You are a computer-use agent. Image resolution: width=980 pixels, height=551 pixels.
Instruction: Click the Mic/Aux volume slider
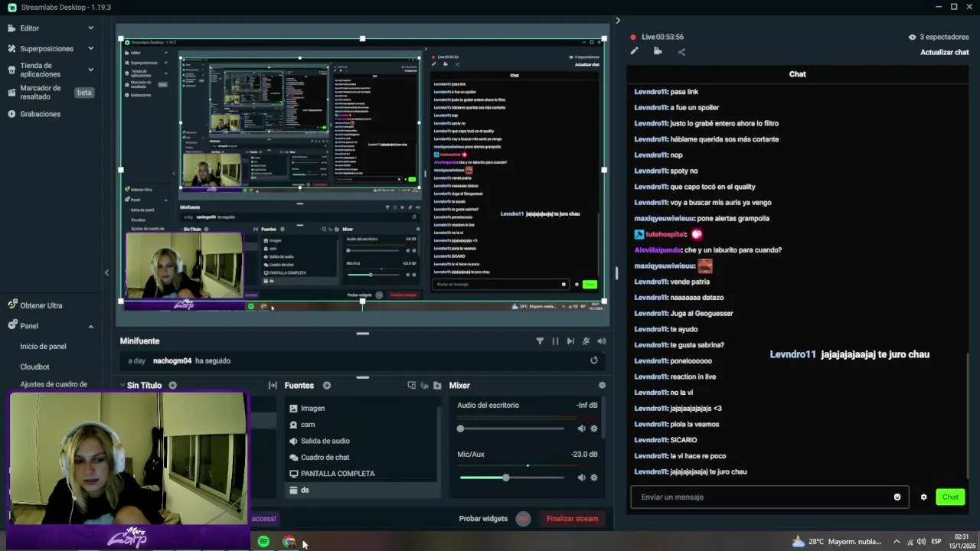(511, 478)
